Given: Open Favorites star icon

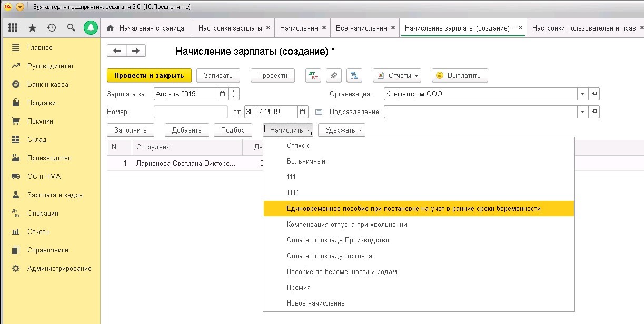Looking at the screenshot, I should click(x=32, y=28).
